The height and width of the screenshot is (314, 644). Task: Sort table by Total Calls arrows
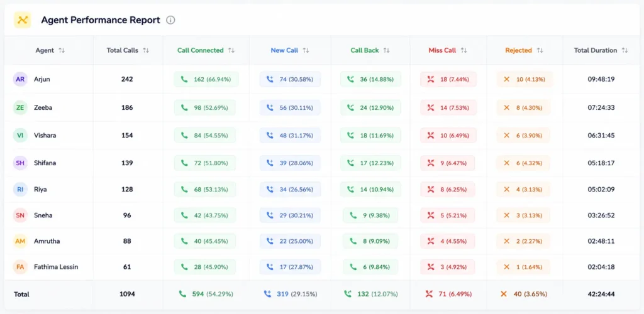146,50
